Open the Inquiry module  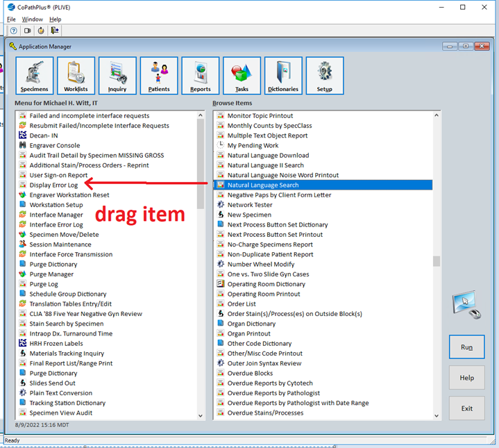117,76
